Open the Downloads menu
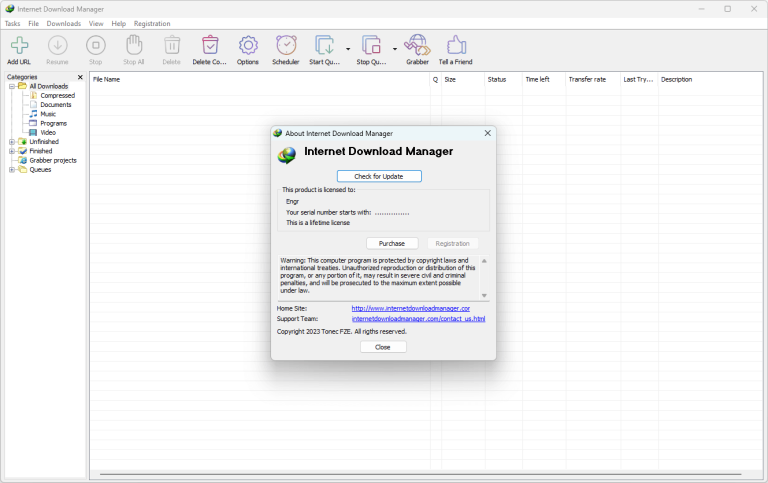This screenshot has width=768, height=483. [x=64, y=23]
